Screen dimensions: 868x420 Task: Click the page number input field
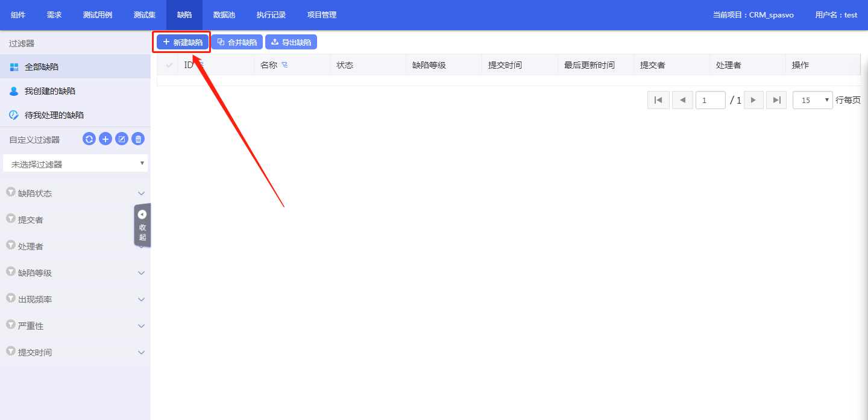[710, 101]
